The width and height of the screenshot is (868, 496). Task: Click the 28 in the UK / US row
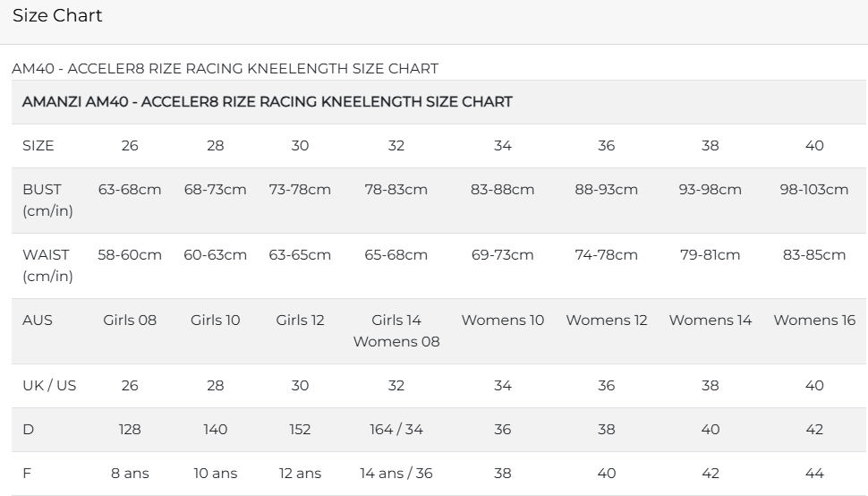click(x=216, y=385)
